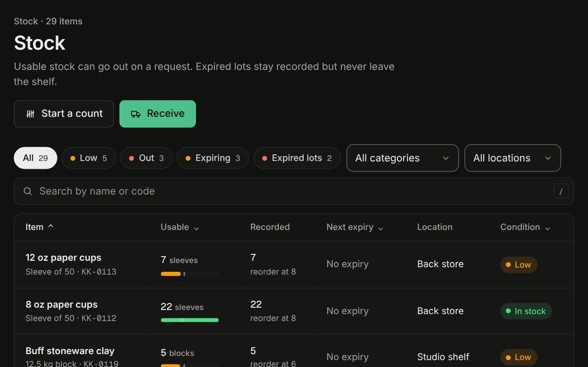Focus the Search by name or code field
Viewport: 588px width, 367px height.
click(294, 191)
